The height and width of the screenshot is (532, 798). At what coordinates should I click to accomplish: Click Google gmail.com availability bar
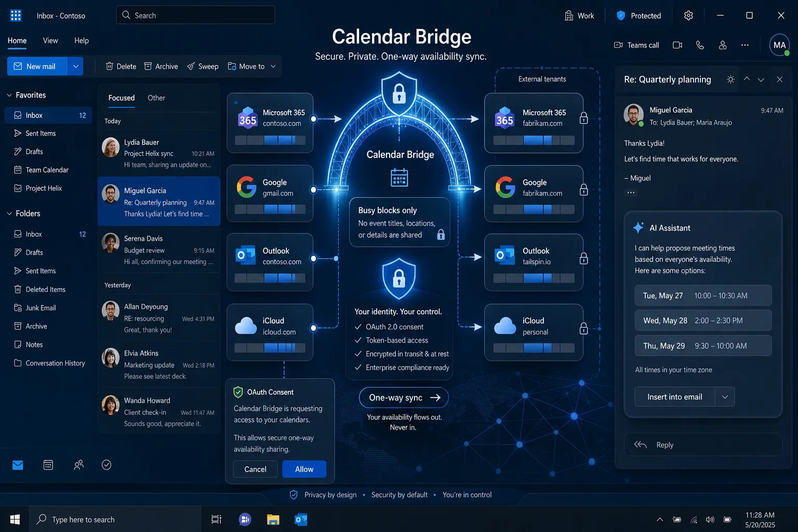pyautogui.click(x=270, y=209)
